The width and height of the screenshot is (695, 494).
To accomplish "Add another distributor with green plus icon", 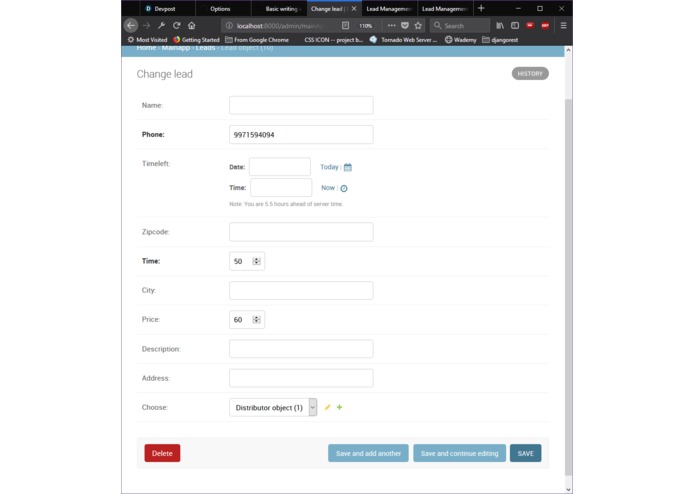I will [x=340, y=407].
